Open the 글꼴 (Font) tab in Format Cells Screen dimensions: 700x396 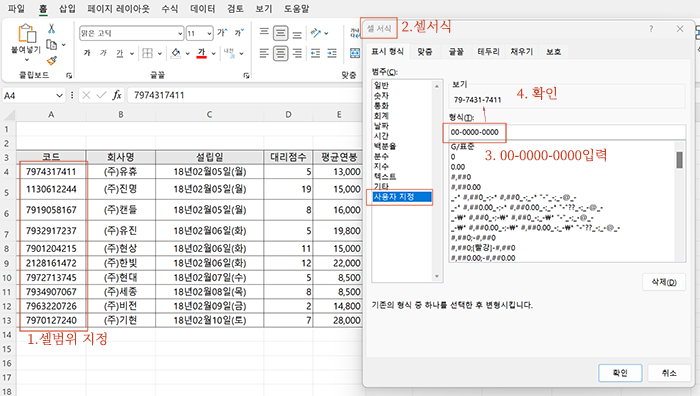[456, 52]
